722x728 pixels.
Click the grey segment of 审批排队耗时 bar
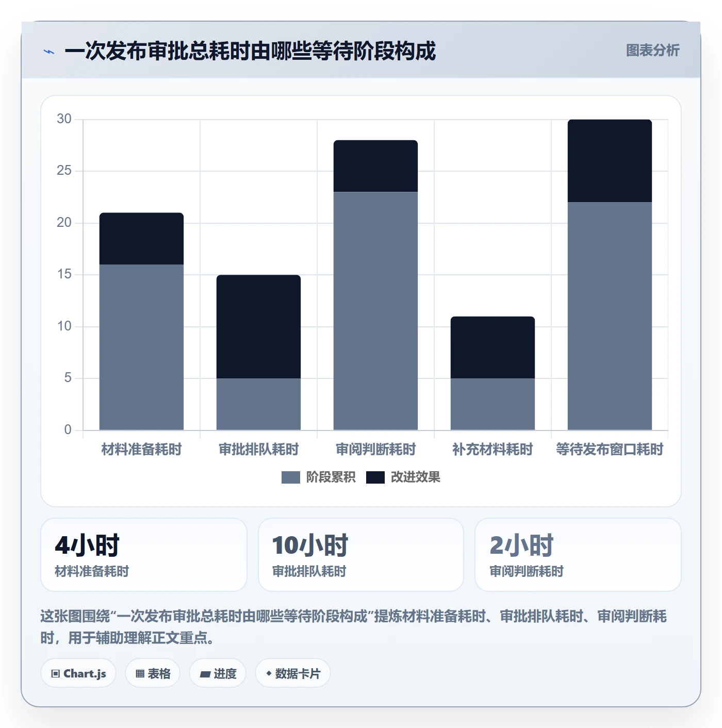pyautogui.click(x=258, y=404)
